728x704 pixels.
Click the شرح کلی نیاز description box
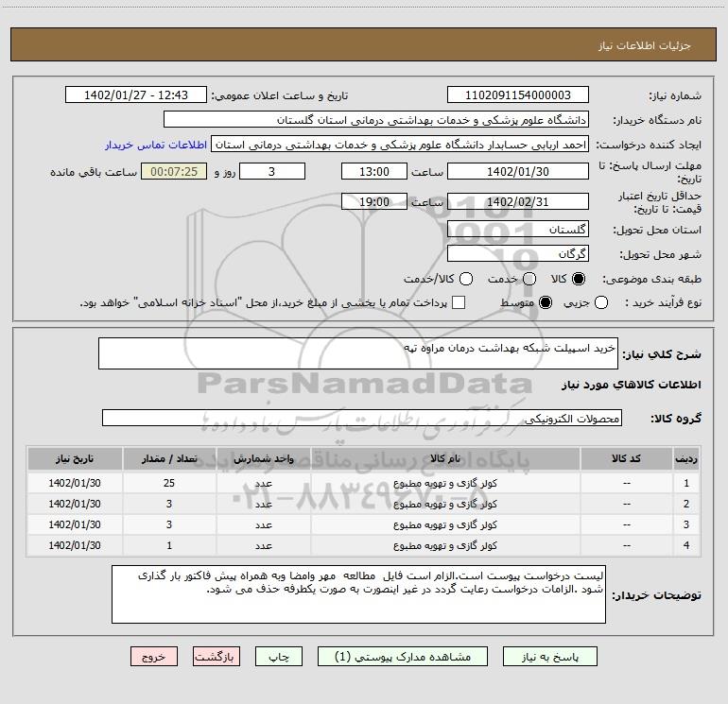(358, 353)
